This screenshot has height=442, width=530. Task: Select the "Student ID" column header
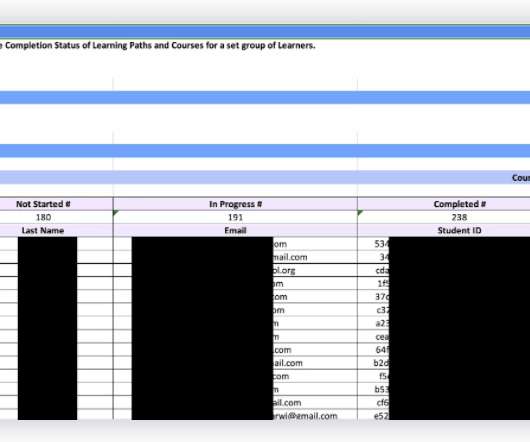(444, 230)
